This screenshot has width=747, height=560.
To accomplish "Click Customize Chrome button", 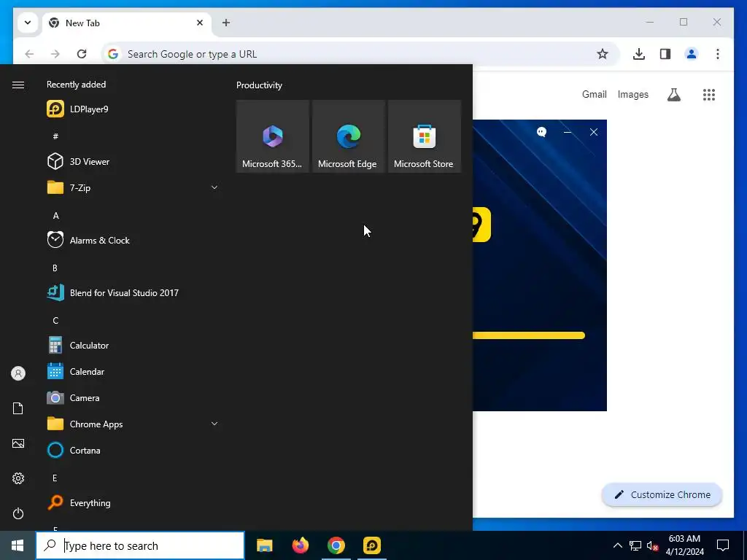I will 662,494.
